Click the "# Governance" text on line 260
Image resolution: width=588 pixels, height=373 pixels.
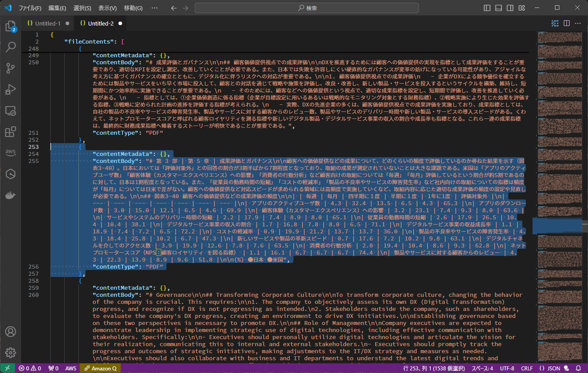click(x=170, y=295)
